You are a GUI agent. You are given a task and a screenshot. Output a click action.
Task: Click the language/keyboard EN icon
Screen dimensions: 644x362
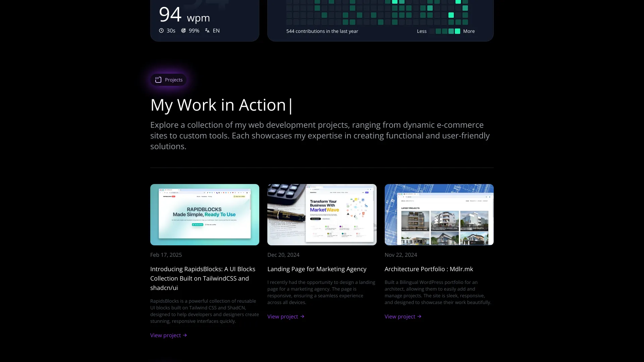pyautogui.click(x=207, y=31)
